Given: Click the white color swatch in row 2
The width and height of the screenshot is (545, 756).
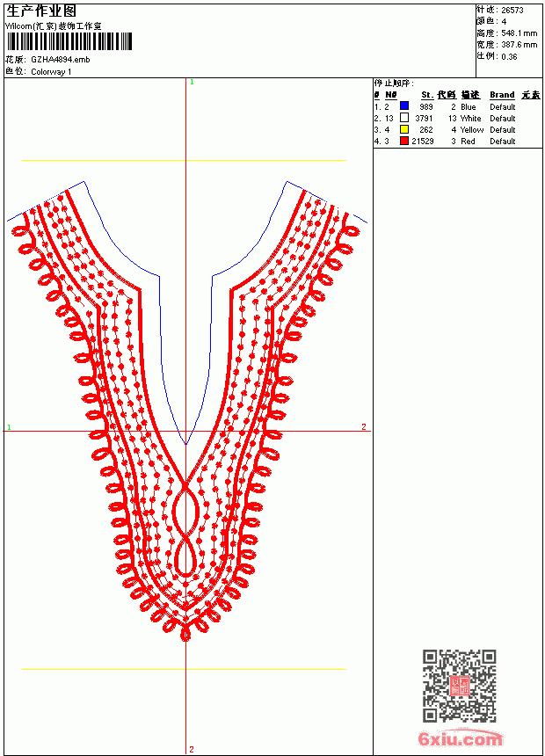Looking at the screenshot, I should (x=404, y=118).
